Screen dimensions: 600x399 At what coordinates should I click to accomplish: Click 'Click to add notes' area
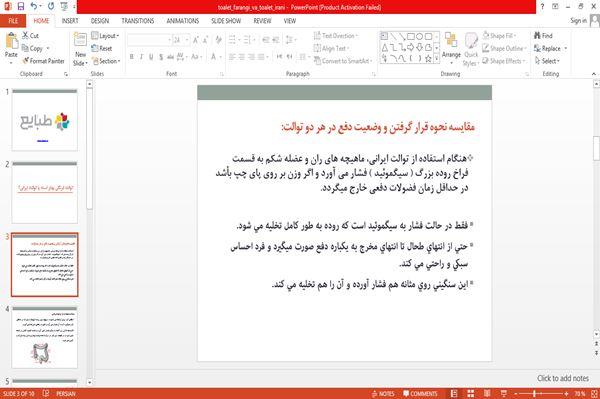pos(562,378)
